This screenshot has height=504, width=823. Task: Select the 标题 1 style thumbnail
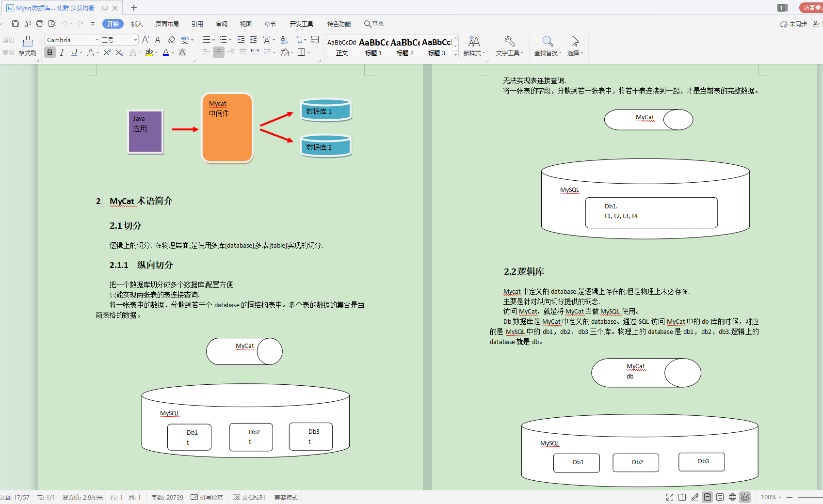(x=373, y=46)
